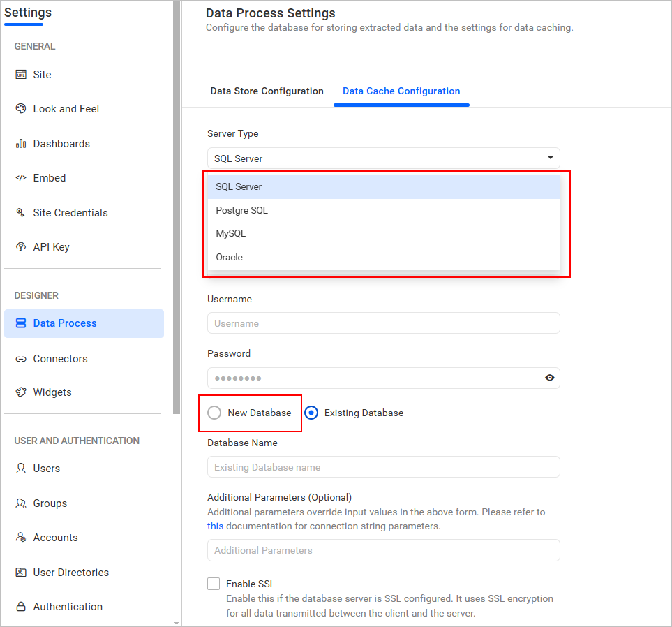Screen dimensions: 672x627
Task: Open the Widgets settings icon
Action: coord(20,392)
